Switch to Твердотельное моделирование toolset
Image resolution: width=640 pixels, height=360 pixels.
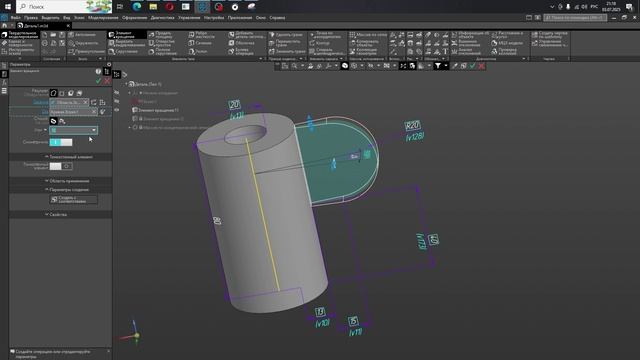[x=20, y=35]
